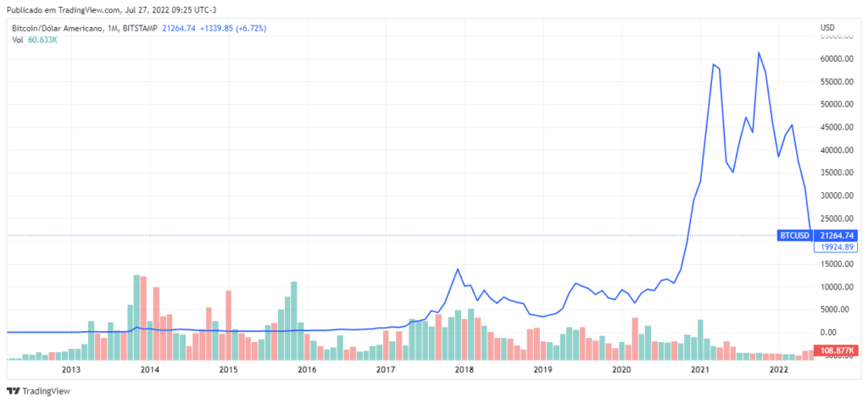Open the USD currency selector on price axis
The height and width of the screenshot is (403, 868).
coord(827,28)
